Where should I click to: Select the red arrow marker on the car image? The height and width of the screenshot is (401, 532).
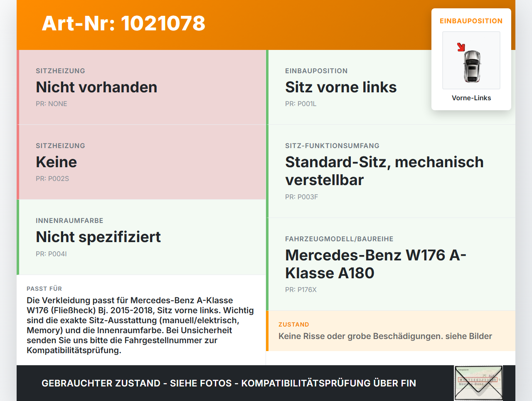[461, 47]
